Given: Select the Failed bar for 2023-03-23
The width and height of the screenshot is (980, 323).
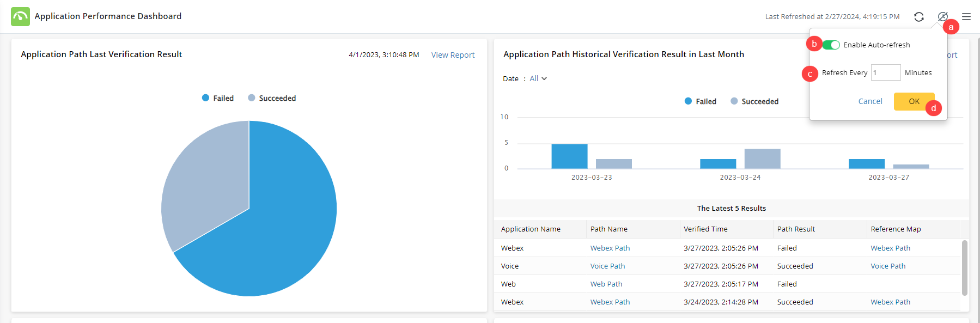Looking at the screenshot, I should [x=569, y=156].
